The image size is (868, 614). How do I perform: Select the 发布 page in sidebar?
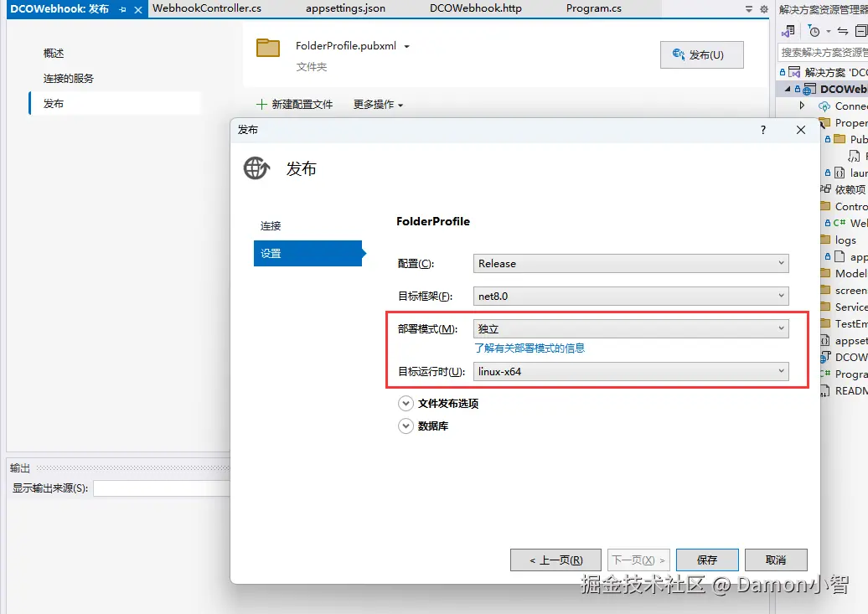click(x=115, y=104)
